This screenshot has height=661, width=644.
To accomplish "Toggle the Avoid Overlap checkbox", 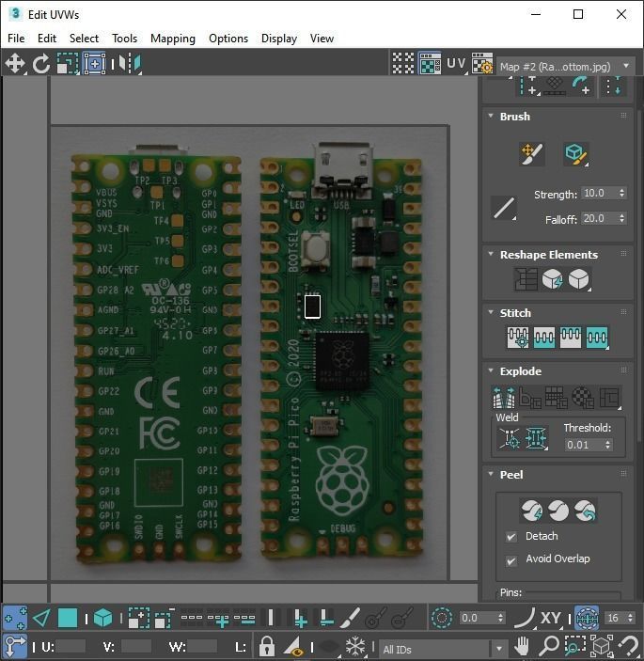I will click(x=511, y=561).
